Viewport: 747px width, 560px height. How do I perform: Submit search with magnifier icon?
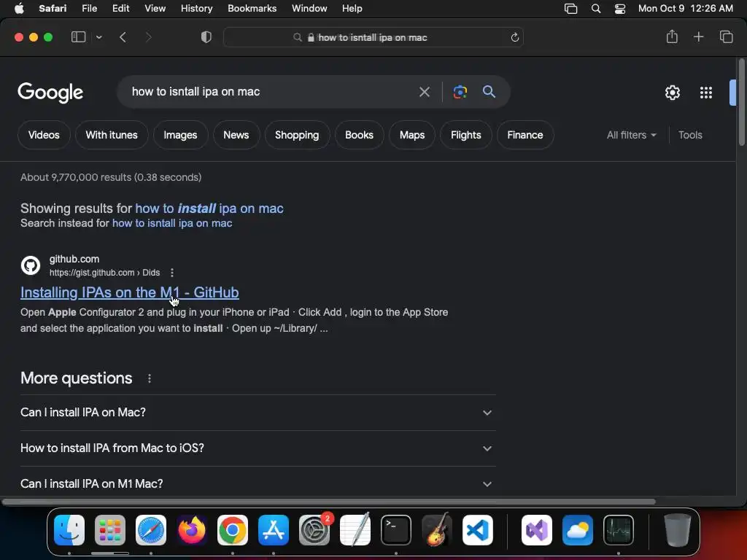coord(489,91)
